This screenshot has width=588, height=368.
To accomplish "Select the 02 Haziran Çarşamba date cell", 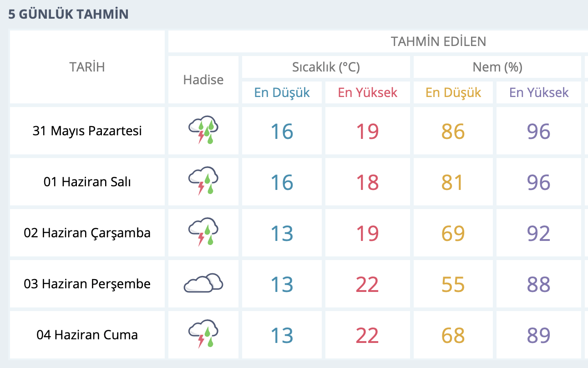I will (x=87, y=233).
